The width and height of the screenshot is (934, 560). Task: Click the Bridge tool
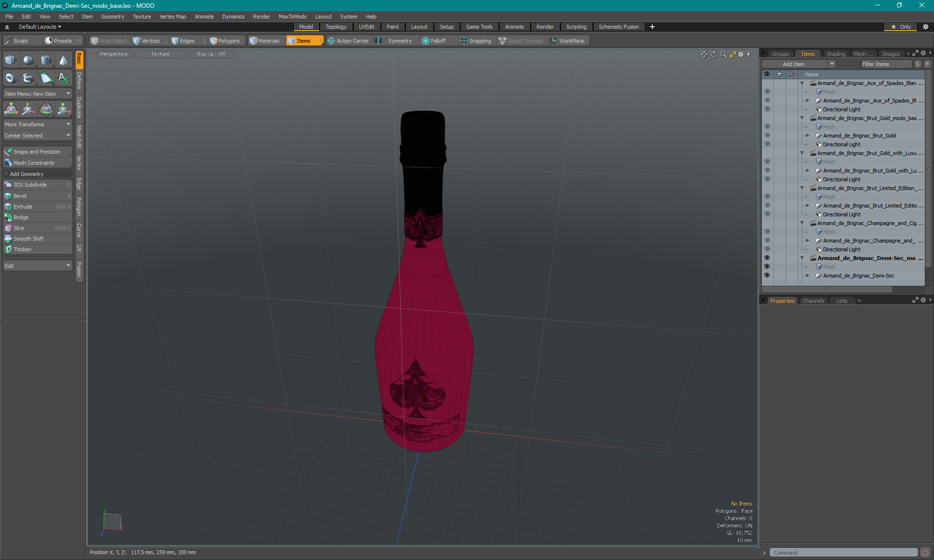tap(37, 217)
